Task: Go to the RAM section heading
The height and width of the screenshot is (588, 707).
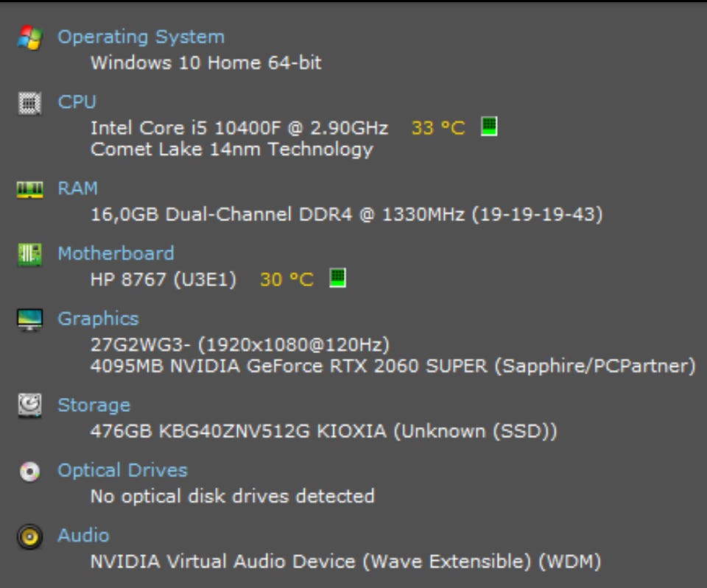Action: 77,188
